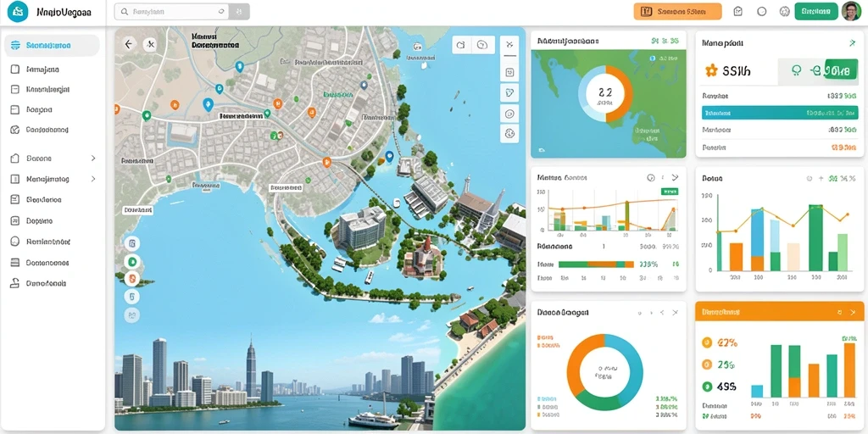Click the teal progress bar in the top-right panel
The image size is (868, 434).
pyautogui.click(x=780, y=113)
